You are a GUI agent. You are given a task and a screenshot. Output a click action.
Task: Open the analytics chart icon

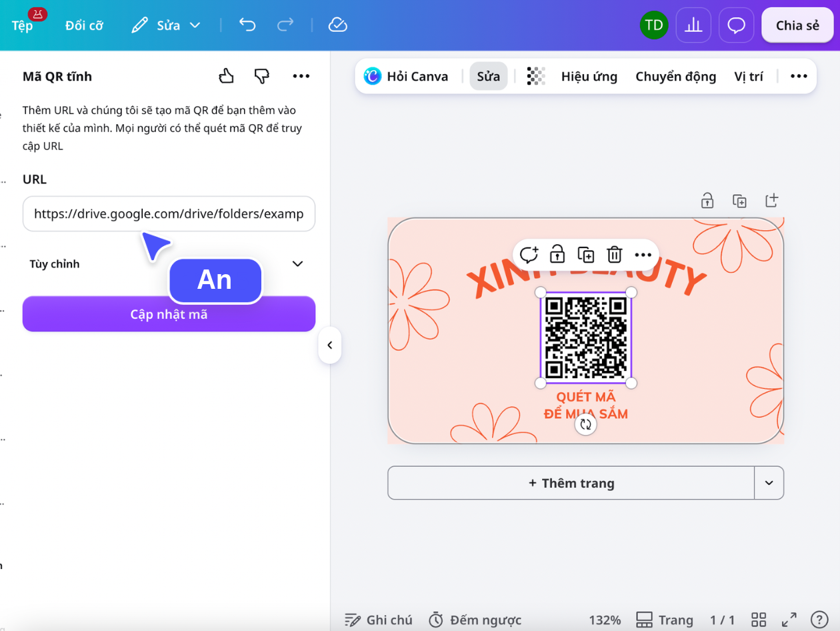693,25
